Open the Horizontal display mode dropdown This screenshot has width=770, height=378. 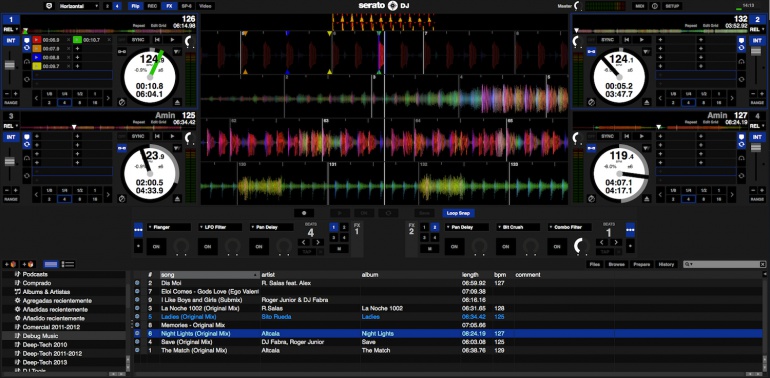79,6
